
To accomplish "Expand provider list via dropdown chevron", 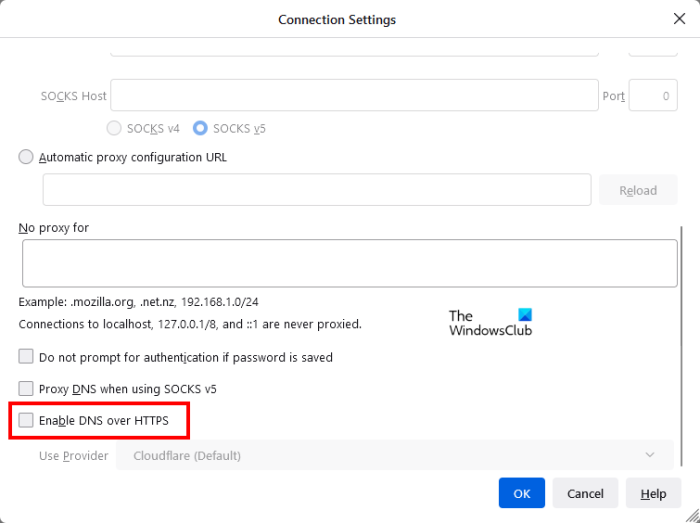I will coord(651,456).
